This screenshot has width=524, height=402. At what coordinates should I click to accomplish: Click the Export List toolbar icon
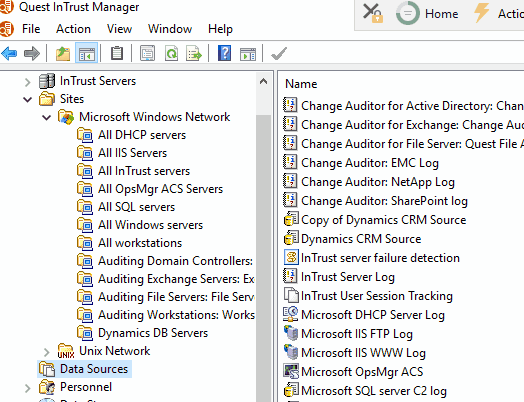click(194, 53)
